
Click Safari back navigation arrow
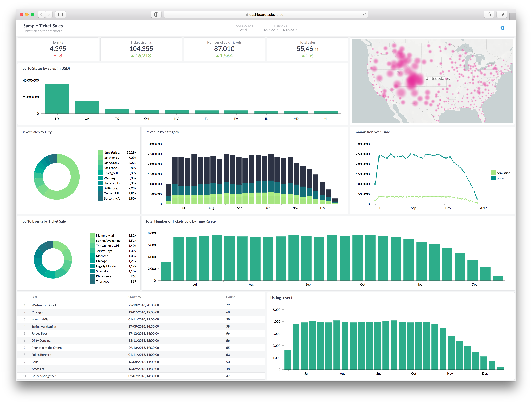pos(41,14)
